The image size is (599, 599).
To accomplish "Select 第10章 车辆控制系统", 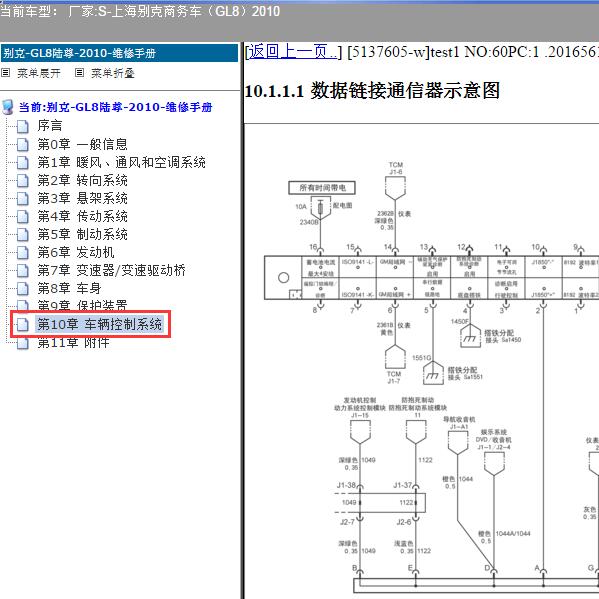I will click(x=99, y=324).
